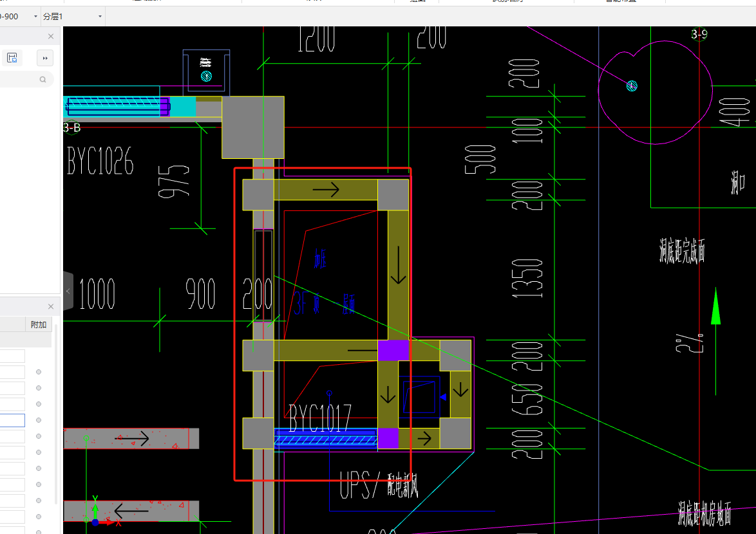Viewport: 756px width, 534px height.
Task: Select the upper purple square column
Action: point(393,351)
